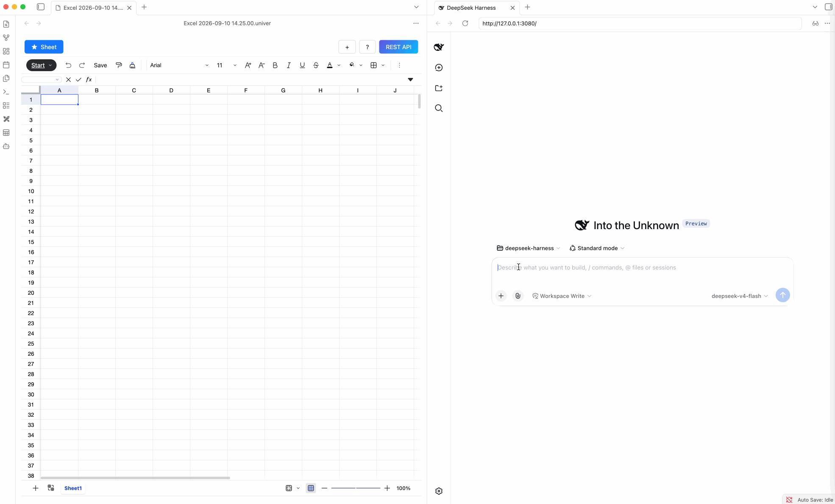Add a new sheet with plus icon
The image size is (835, 504).
click(x=36, y=488)
